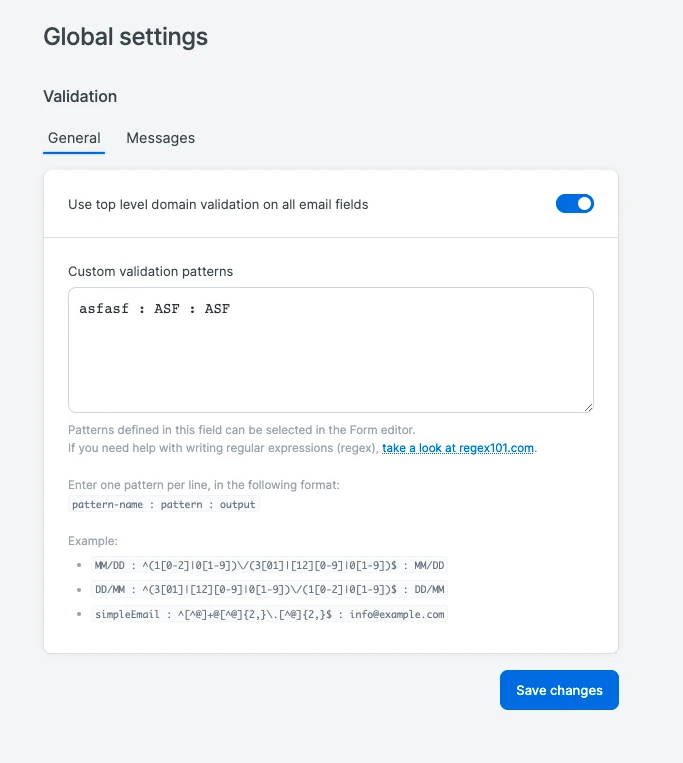This screenshot has height=763, width=683.
Task: Select the DD/MM example pattern code
Action: 269,590
